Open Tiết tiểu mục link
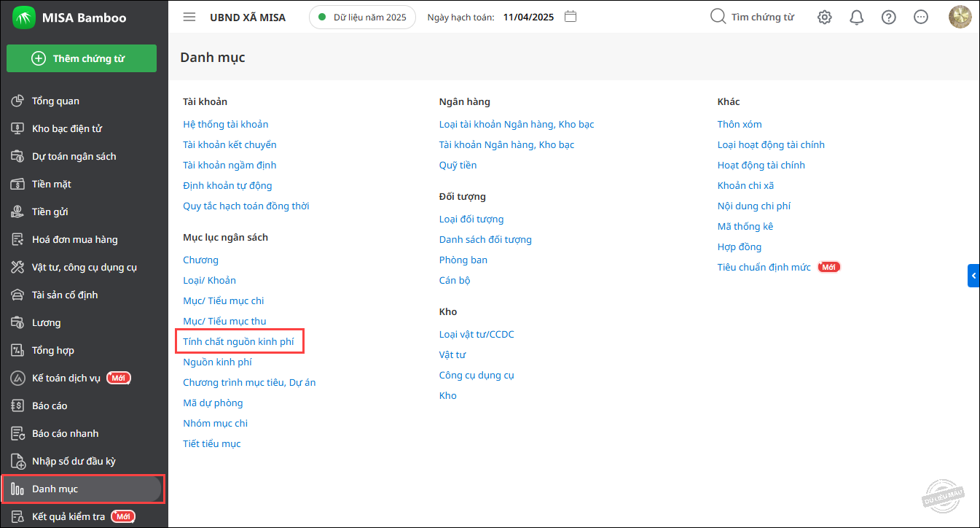 tap(211, 443)
